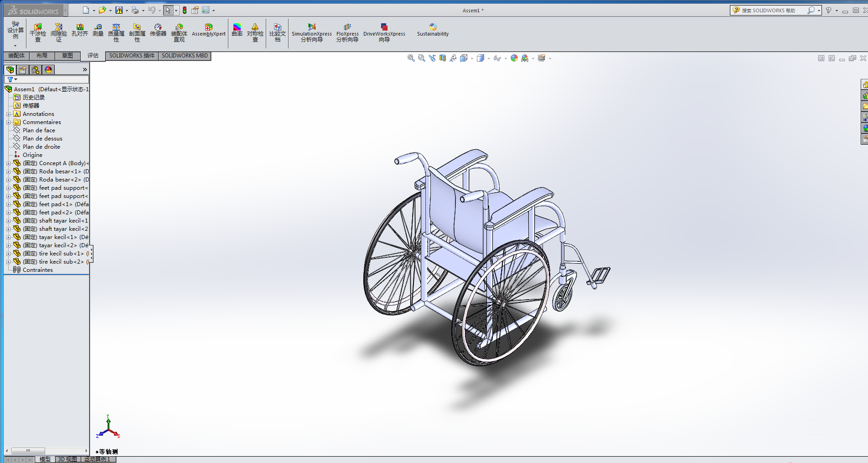Screen dimensions: 868x463
Task: Switch to the 装配体 assembly tab
Action: [16, 56]
